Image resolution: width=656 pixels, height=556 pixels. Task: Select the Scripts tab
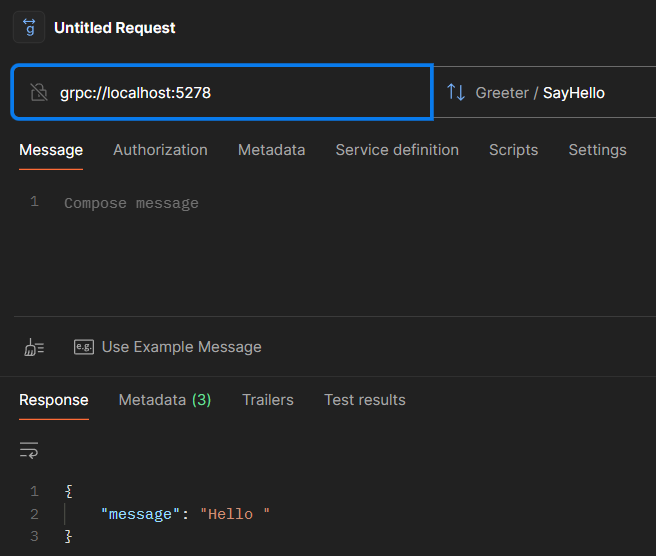coord(513,150)
